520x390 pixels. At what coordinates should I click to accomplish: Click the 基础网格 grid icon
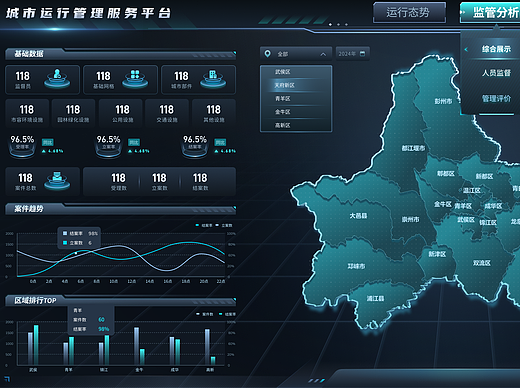tap(135, 79)
